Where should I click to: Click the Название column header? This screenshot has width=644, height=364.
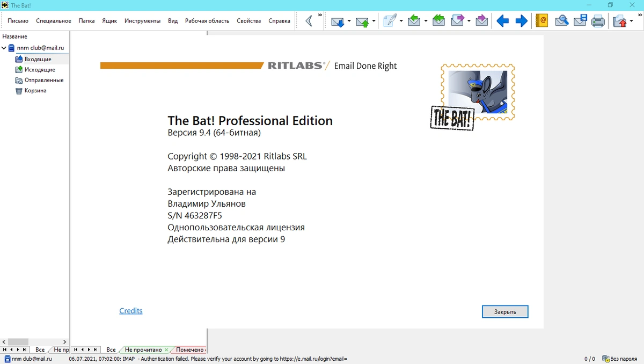tap(15, 37)
